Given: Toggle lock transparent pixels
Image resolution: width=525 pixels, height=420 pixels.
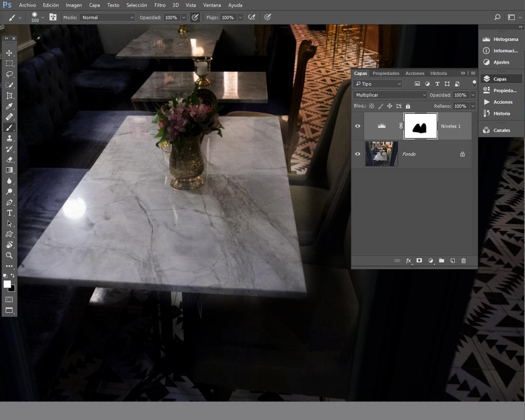Looking at the screenshot, I should 372,106.
